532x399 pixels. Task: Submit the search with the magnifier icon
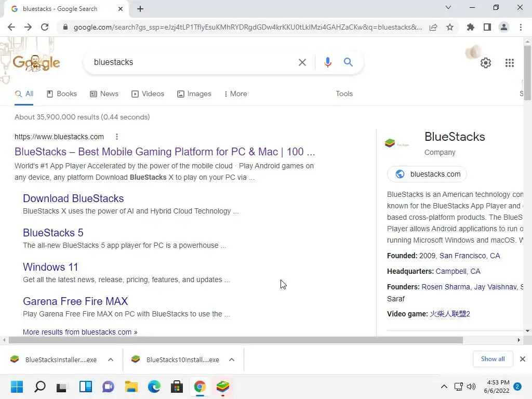coord(348,62)
